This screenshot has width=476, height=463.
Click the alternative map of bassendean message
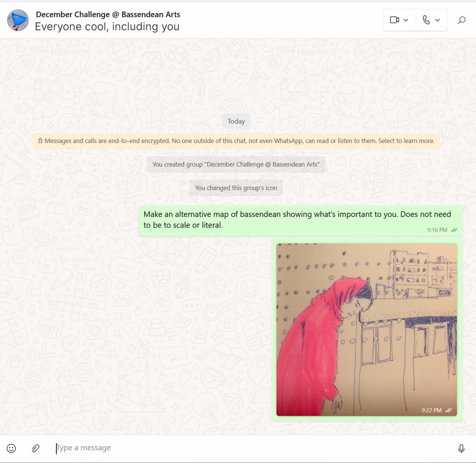[x=300, y=221]
